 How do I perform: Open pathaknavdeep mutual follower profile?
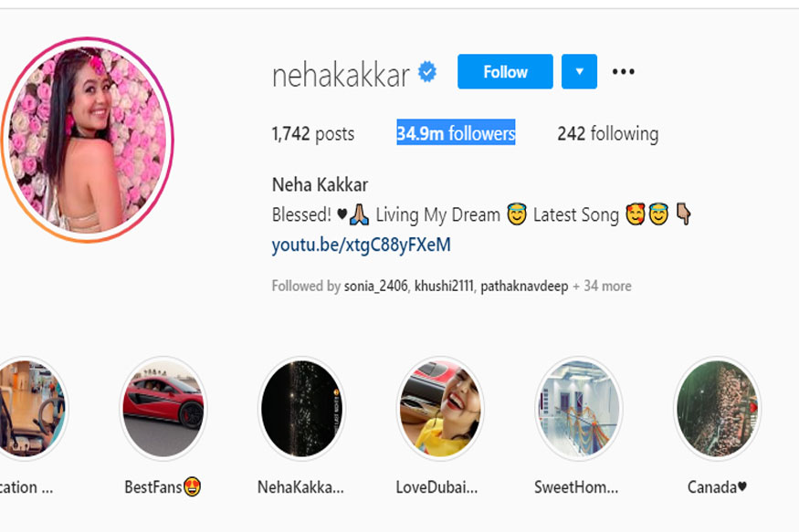524,287
